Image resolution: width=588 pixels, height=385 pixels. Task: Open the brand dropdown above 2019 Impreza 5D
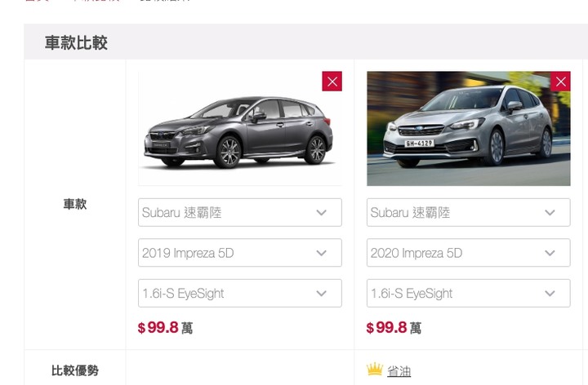240,212
